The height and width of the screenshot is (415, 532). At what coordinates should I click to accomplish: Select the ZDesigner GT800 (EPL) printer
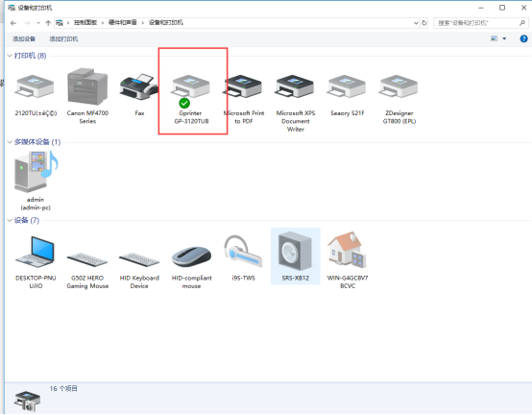pos(399,98)
